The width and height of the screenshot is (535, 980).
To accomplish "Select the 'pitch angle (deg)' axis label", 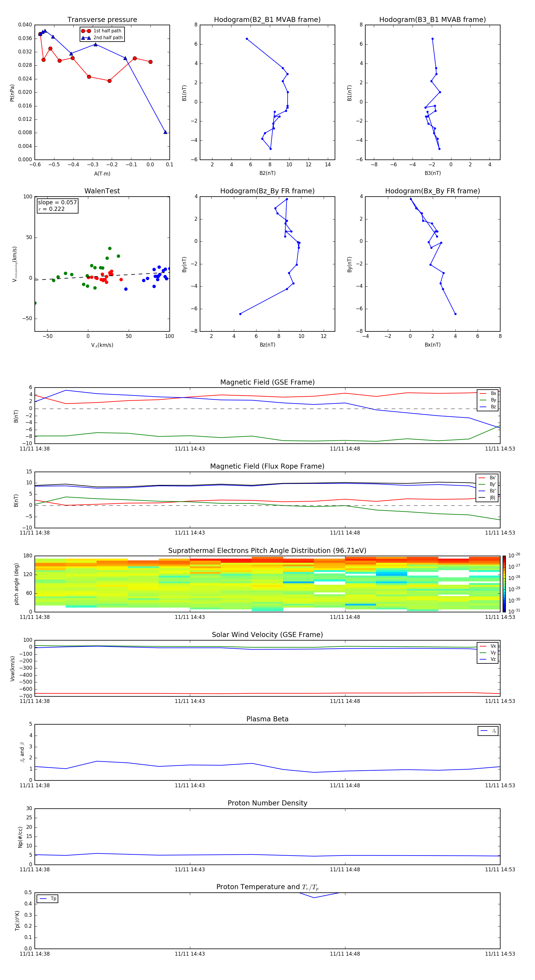I will (x=16, y=584).
